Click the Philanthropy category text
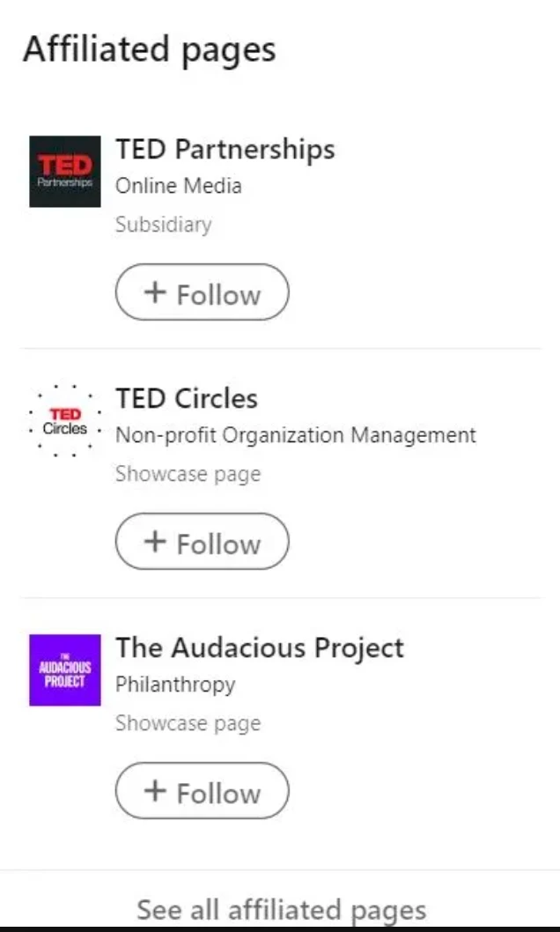 click(174, 684)
